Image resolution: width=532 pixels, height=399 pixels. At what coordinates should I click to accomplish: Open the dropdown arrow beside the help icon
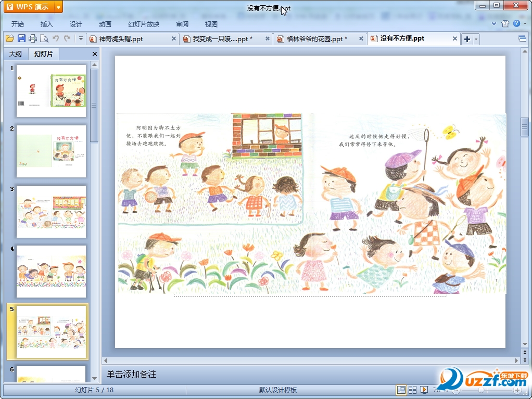tap(525, 24)
